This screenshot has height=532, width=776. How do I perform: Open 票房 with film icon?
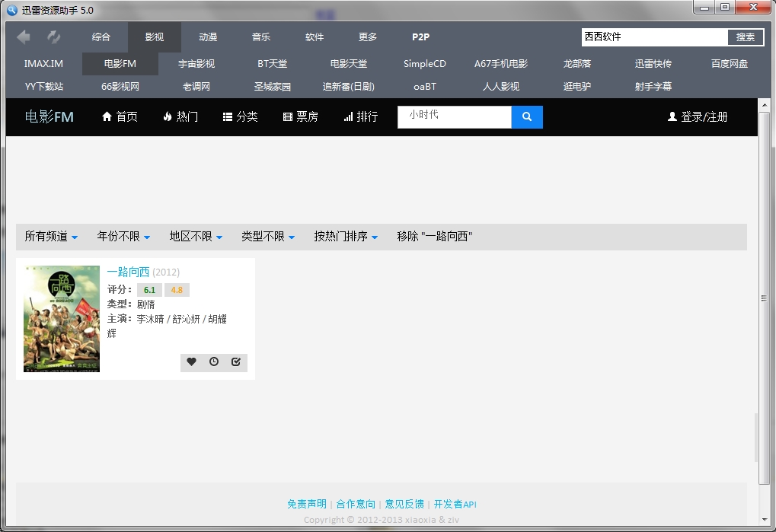coord(300,116)
